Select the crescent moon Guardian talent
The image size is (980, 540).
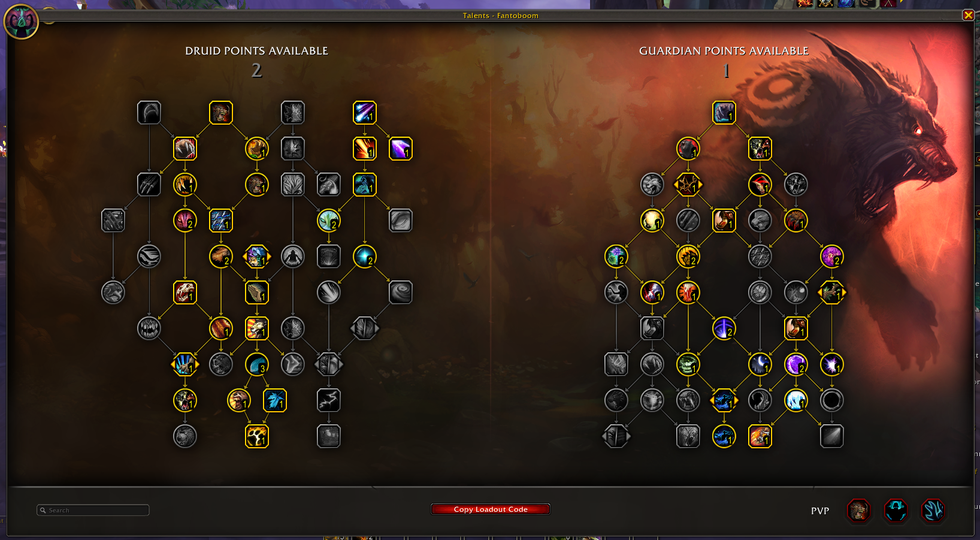760,364
